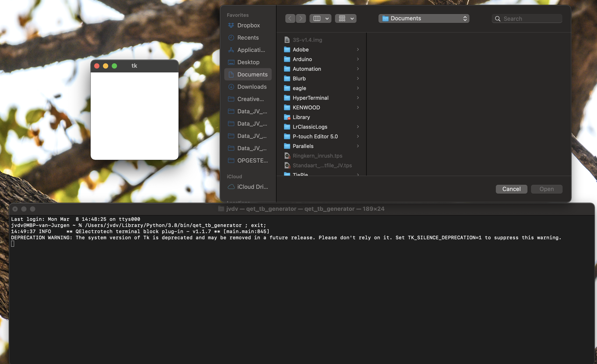This screenshot has height=364, width=597.
Task: Open the item grouping options dropdown
Action: [x=346, y=18]
